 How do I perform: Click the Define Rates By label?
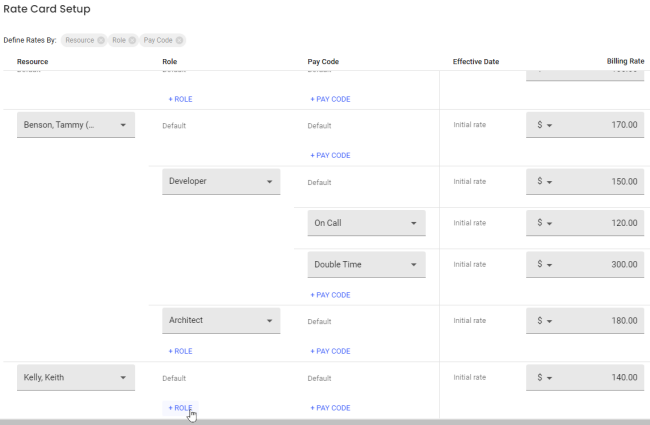click(30, 40)
